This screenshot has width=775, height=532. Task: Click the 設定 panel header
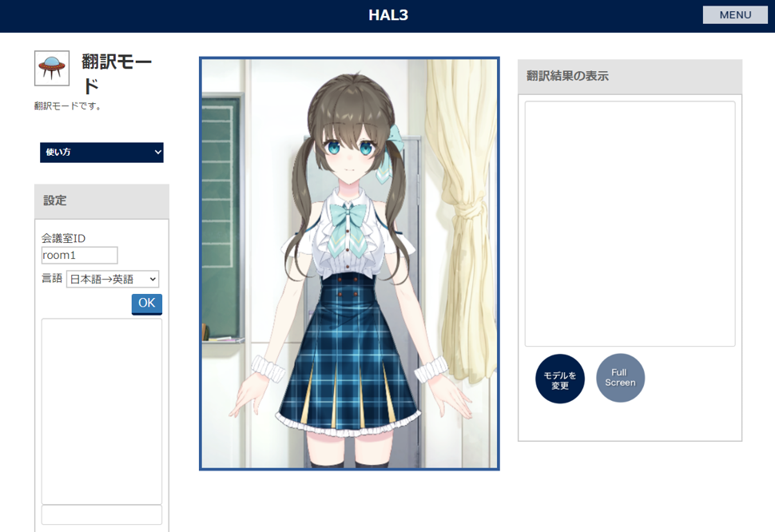(101, 201)
